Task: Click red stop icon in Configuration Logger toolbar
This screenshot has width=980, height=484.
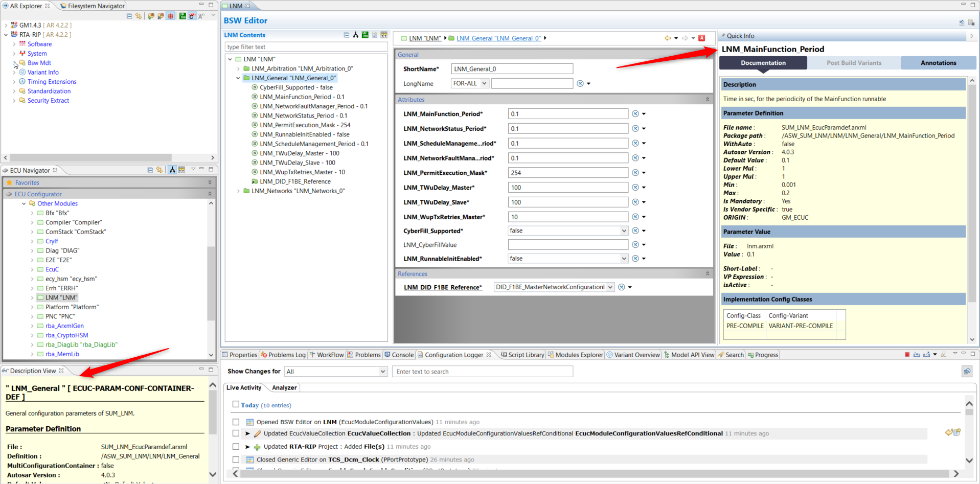Action: [x=907, y=354]
